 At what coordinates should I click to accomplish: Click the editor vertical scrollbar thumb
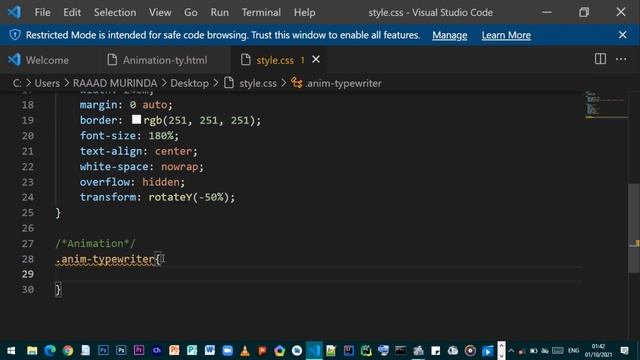pyautogui.click(x=633, y=228)
